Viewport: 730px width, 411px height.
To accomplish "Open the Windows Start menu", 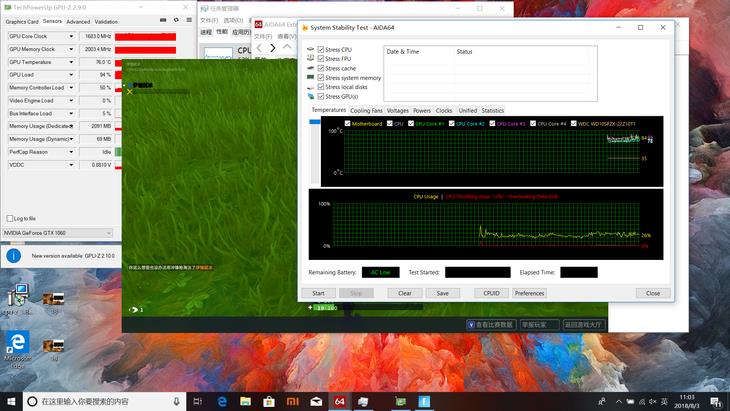I will (10, 401).
